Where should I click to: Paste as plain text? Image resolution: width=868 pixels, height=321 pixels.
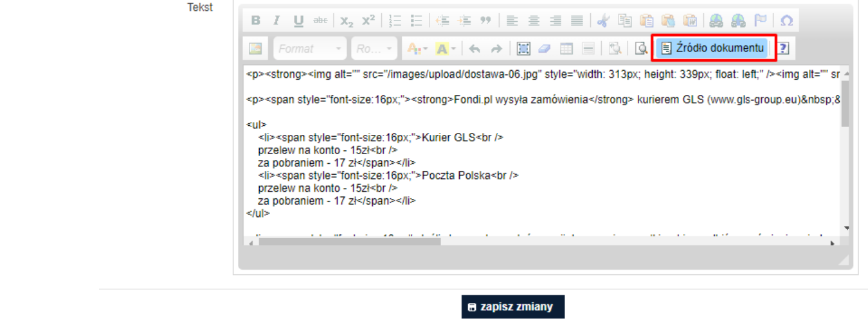click(668, 21)
